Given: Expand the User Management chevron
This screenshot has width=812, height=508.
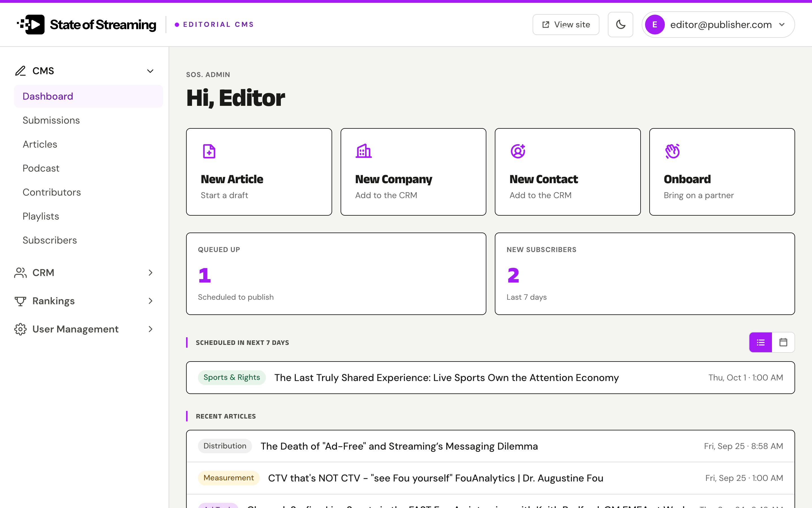Looking at the screenshot, I should [150, 329].
